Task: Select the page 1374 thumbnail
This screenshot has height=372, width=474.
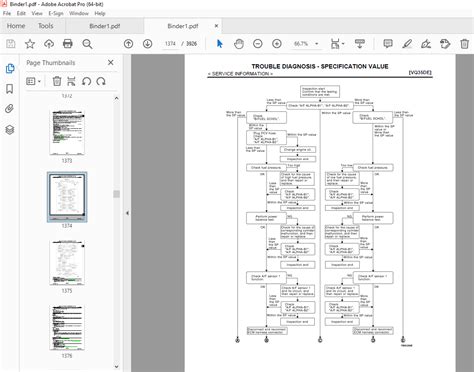Action: [x=67, y=197]
